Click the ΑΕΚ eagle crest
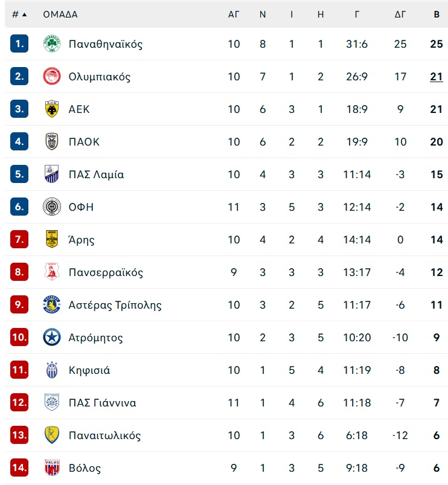Screen dimensions: 448x485 tap(52, 109)
